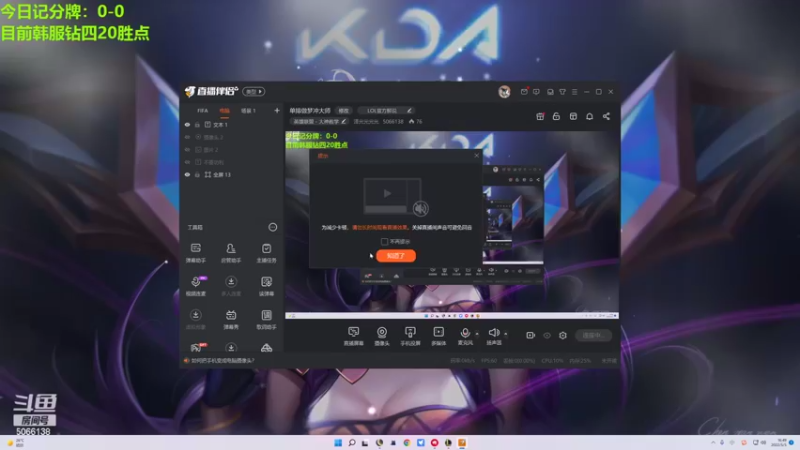Open the hamburger menu in title bar
Image resolution: width=800 pixels, height=450 pixels.
pyautogui.click(x=574, y=92)
